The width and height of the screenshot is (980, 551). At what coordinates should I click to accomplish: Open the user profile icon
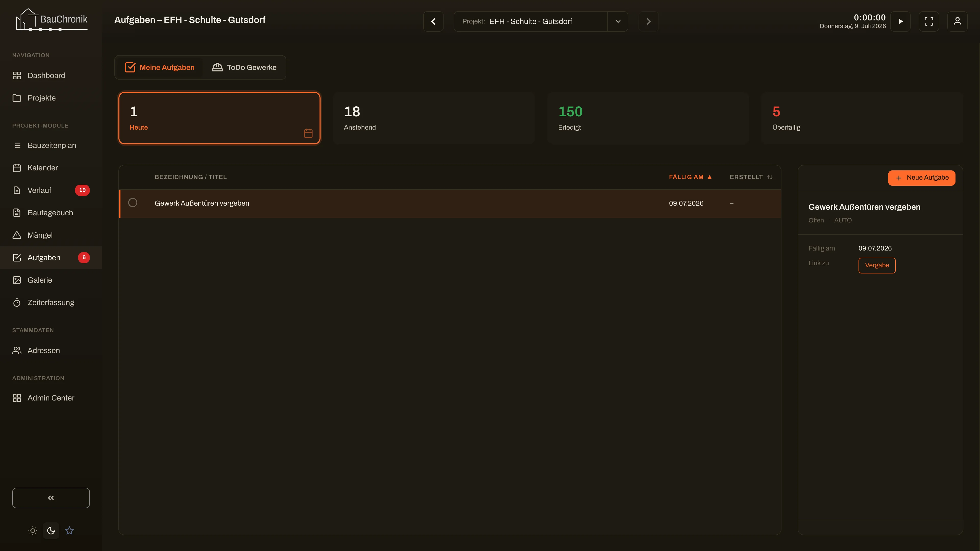(x=958, y=21)
